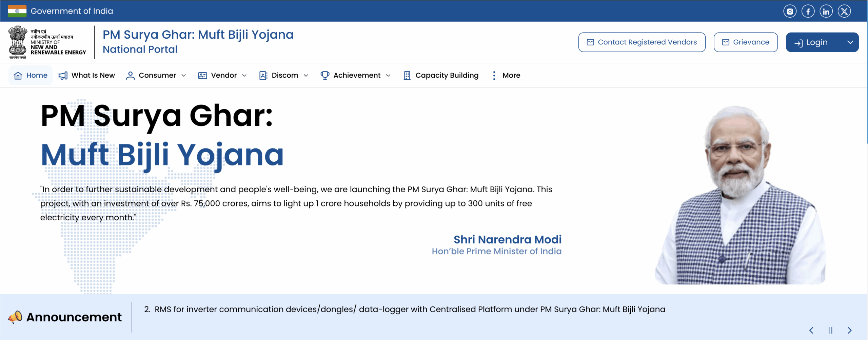Viewport: 868px width, 340px height.
Task: Open the RMS inverter communication announcement
Action: [410, 309]
